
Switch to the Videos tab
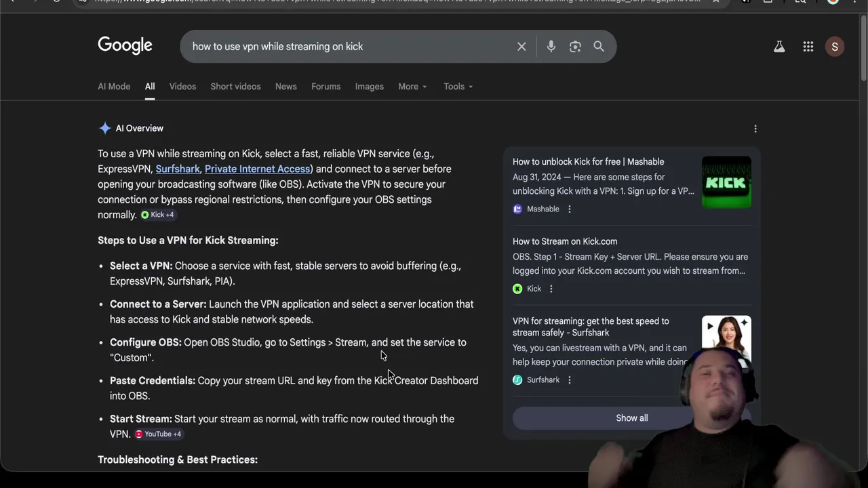click(182, 87)
